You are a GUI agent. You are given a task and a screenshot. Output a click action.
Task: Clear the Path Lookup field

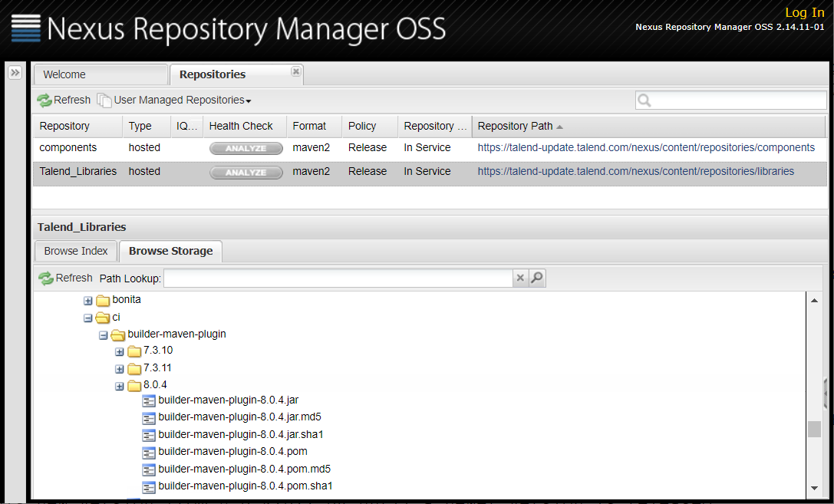(520, 278)
